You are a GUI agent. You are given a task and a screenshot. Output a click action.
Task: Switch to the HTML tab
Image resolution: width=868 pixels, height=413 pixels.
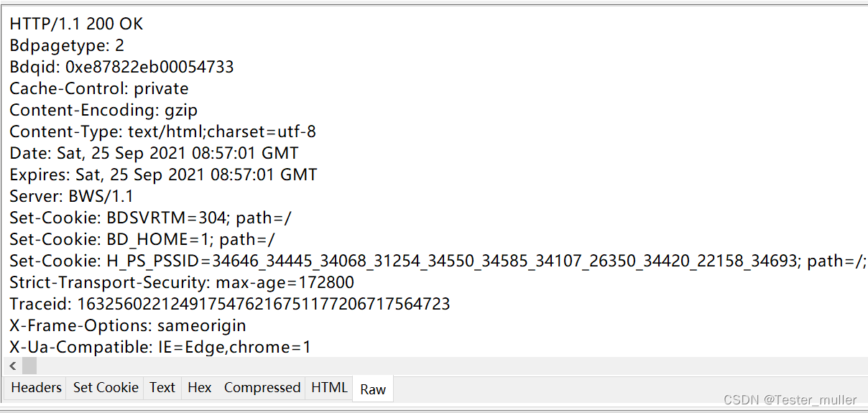click(329, 388)
